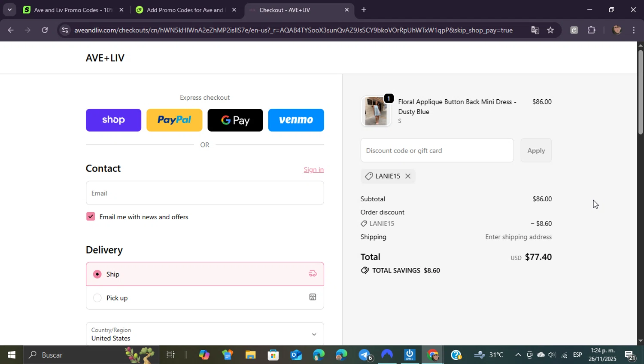This screenshot has height=364, width=644.
Task: Click the 31°C weather widget
Action: [489, 355]
